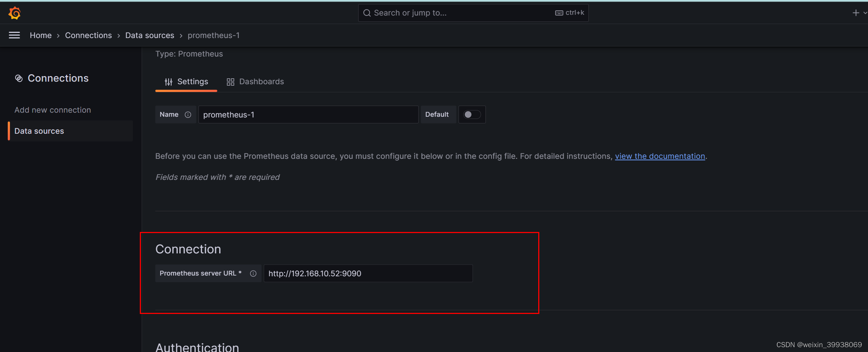Click the Settings sliders icon
The width and height of the screenshot is (868, 352).
click(x=169, y=82)
